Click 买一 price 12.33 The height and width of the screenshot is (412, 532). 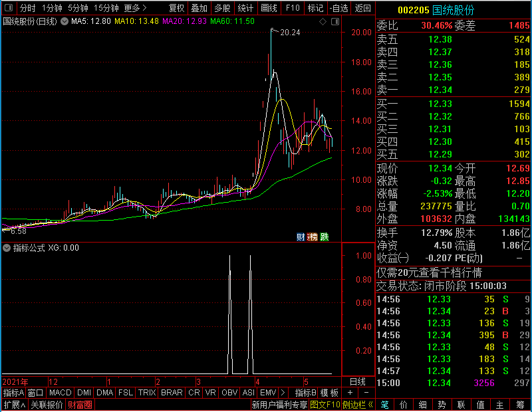click(440, 104)
